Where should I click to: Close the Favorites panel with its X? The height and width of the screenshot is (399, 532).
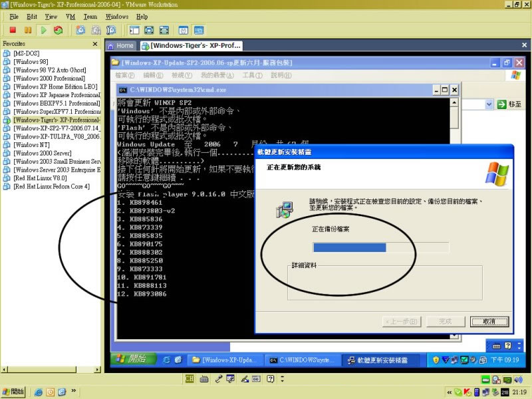[95, 44]
